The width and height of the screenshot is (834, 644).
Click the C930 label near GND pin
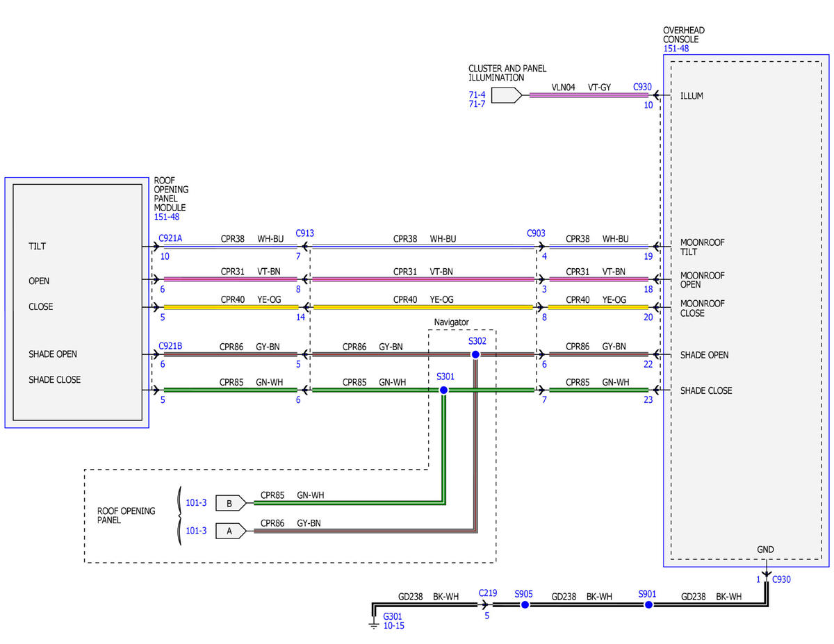pyautogui.click(x=781, y=579)
